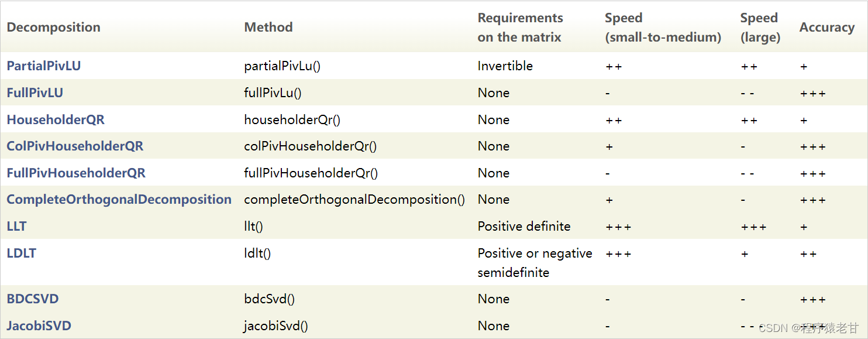Click the Decomposition column header
The image size is (868, 339).
[x=53, y=27]
